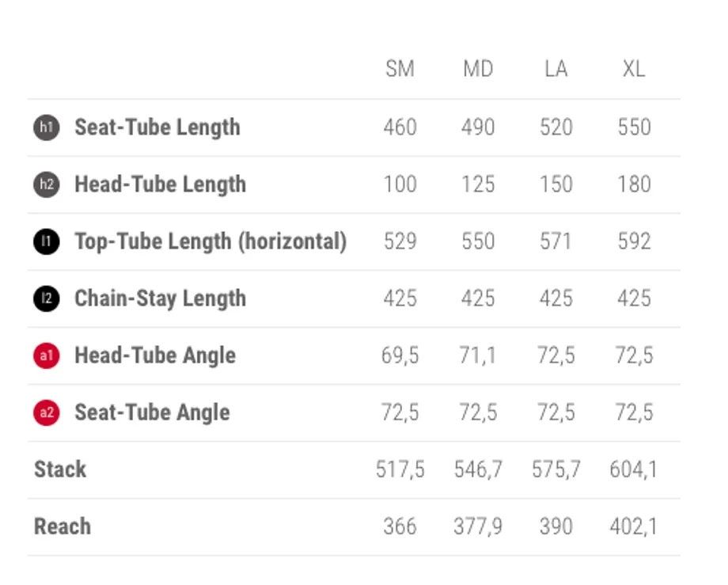
Task: Click the Seat-Tube Length label
Action: tap(157, 127)
